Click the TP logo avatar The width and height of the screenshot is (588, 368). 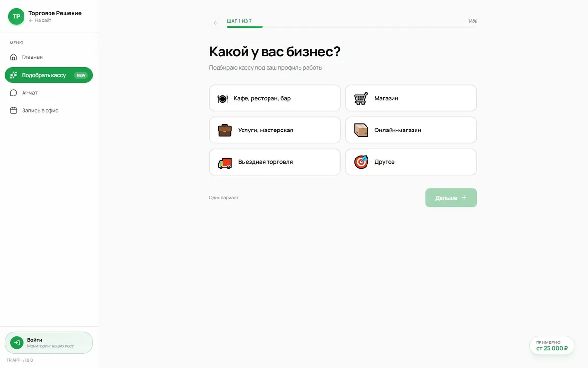[x=16, y=16]
